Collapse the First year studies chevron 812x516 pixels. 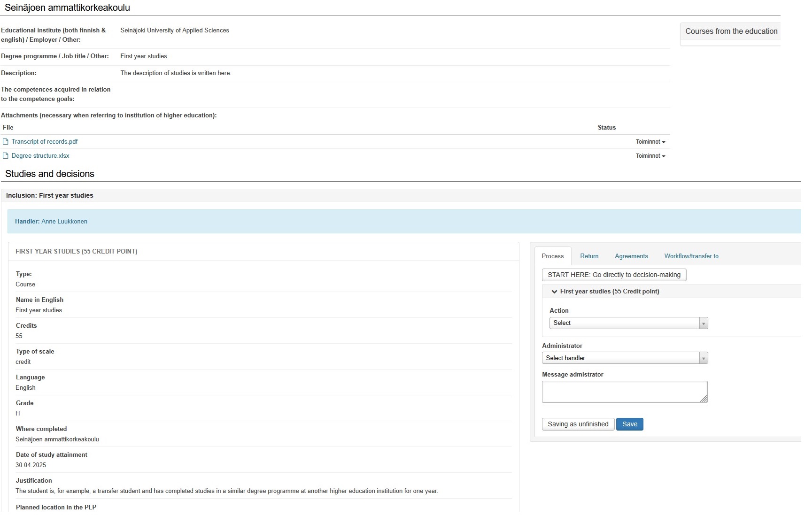coord(554,292)
